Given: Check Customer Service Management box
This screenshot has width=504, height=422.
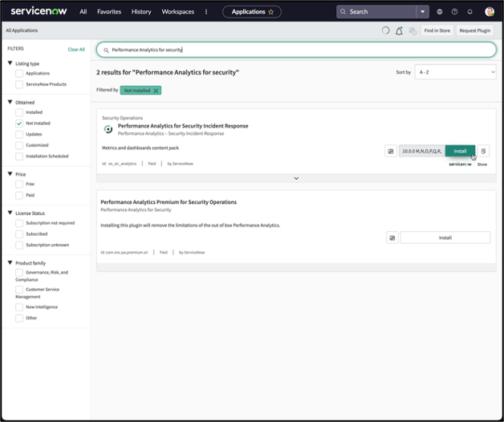Looking at the screenshot, I should [x=19, y=290].
